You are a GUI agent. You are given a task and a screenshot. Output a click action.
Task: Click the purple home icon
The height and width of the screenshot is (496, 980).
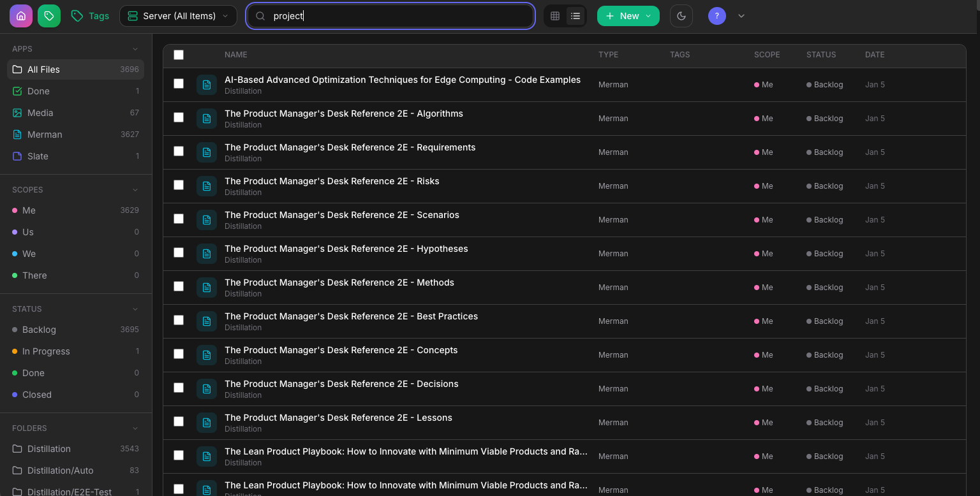[x=21, y=16]
